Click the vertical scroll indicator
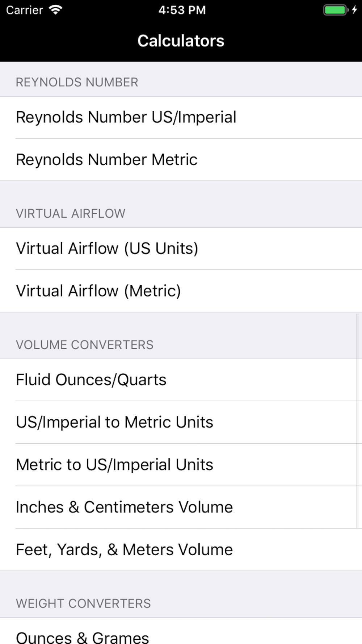The width and height of the screenshot is (362, 644). tap(357, 421)
